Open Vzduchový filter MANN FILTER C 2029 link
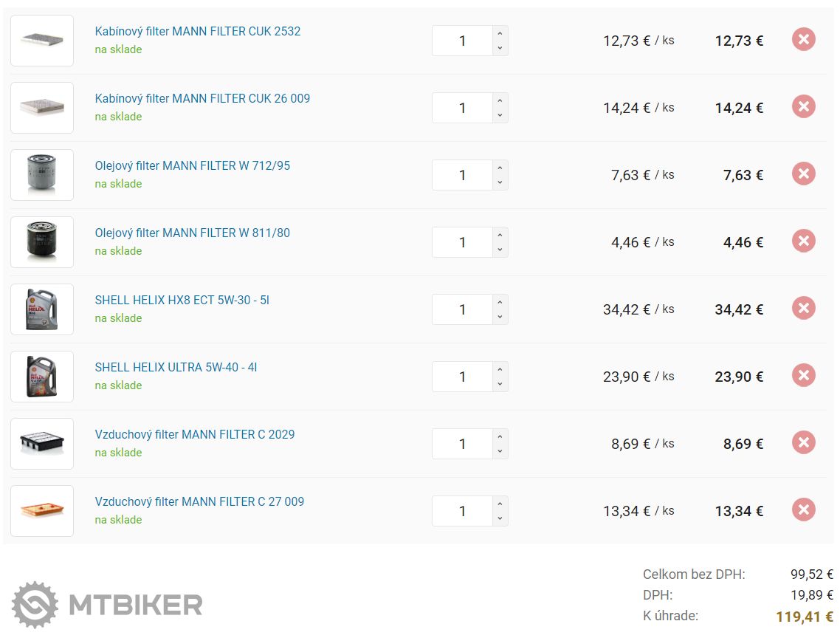 pos(194,434)
